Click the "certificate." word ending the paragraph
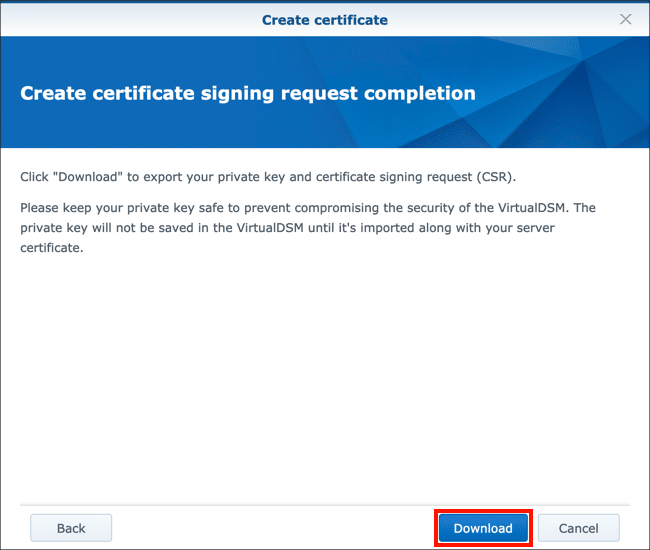The width and height of the screenshot is (650, 550). tap(51, 248)
